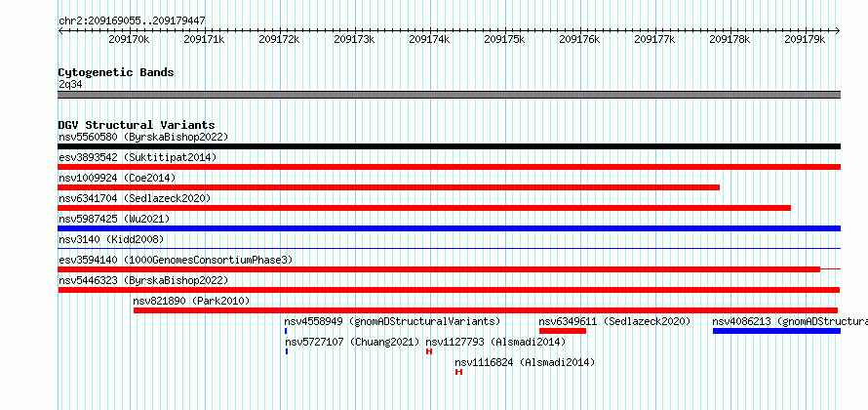Open the nsv1116824 (Alsmadi2014) label
868x410 pixels.
tap(525, 362)
